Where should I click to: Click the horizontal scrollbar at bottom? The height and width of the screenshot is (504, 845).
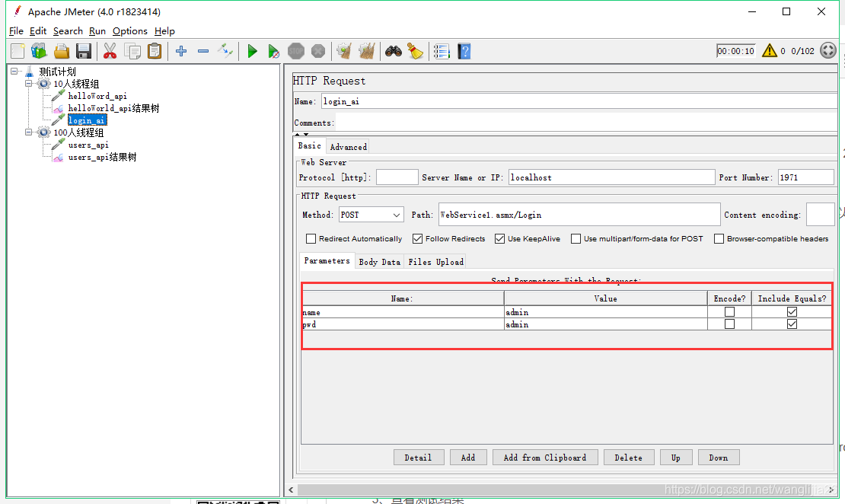tap(560, 490)
